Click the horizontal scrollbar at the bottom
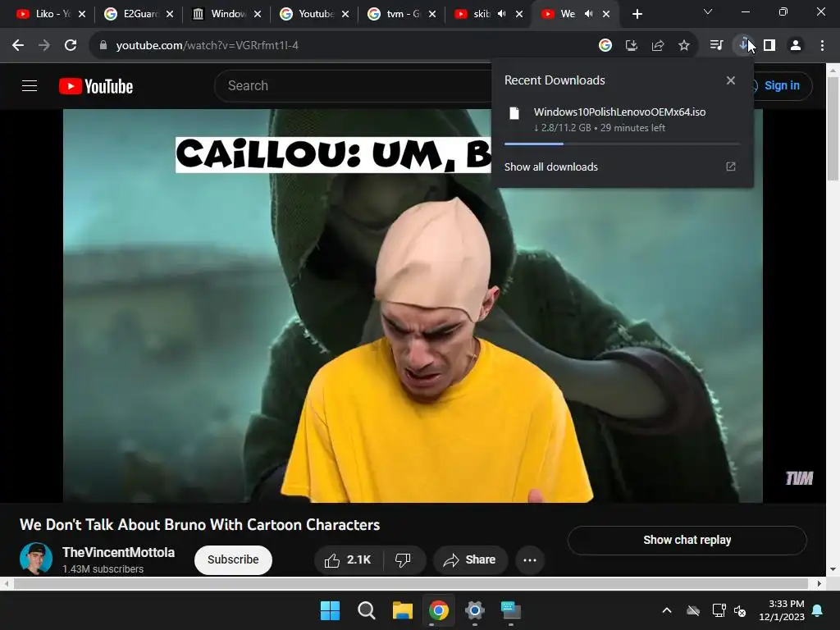Image resolution: width=840 pixels, height=630 pixels. tap(411, 583)
